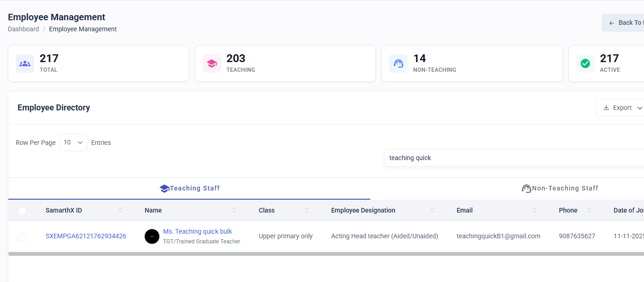Click sort arrows on Employee Designation column
The height and width of the screenshot is (282, 644).
pyautogui.click(x=432, y=210)
